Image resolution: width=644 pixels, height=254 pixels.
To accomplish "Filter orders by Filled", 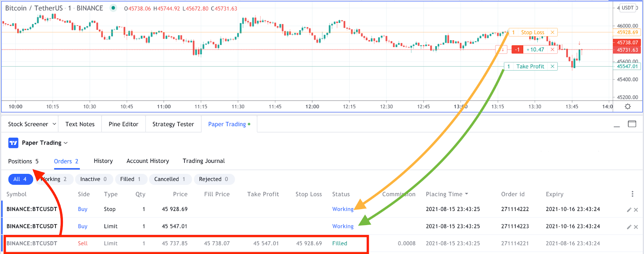I will [130, 179].
